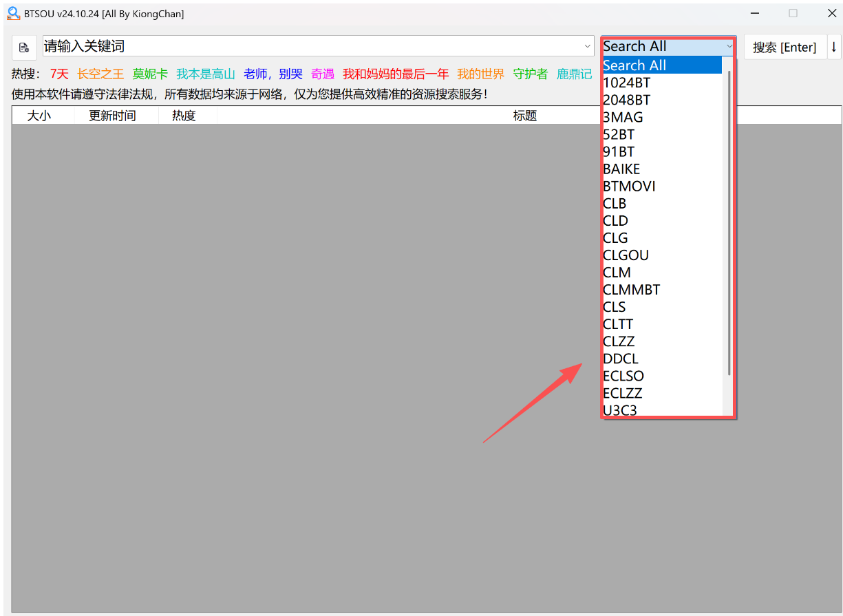Click the document icon left of search box
Viewport: 843px width, 616px height.
(24, 47)
